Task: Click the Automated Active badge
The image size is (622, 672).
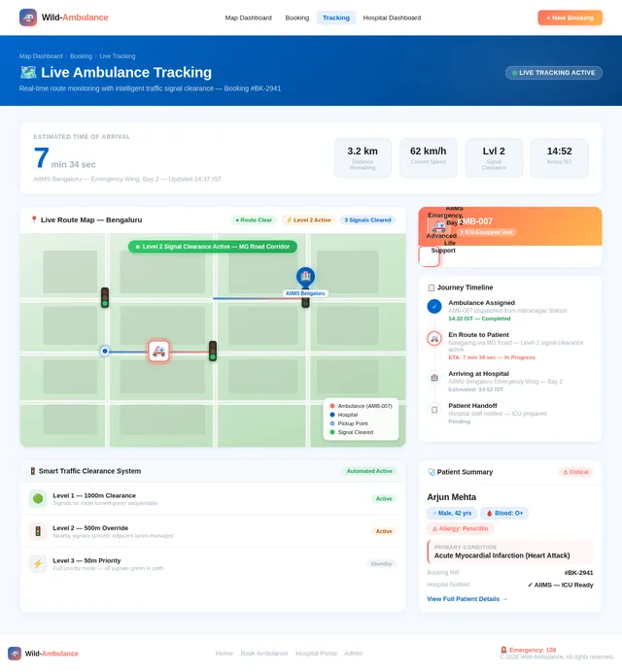Action: pyautogui.click(x=369, y=471)
